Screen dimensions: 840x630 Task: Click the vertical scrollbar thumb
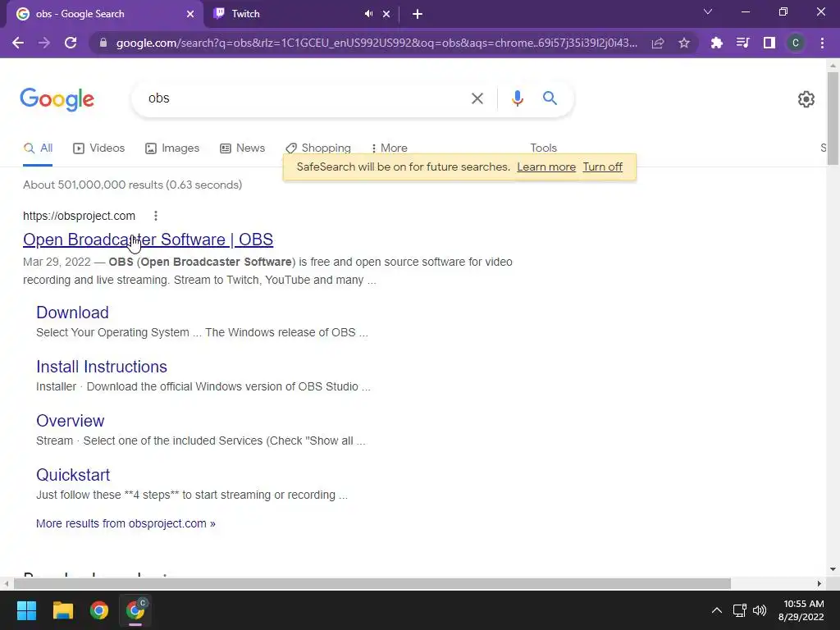tap(833, 119)
